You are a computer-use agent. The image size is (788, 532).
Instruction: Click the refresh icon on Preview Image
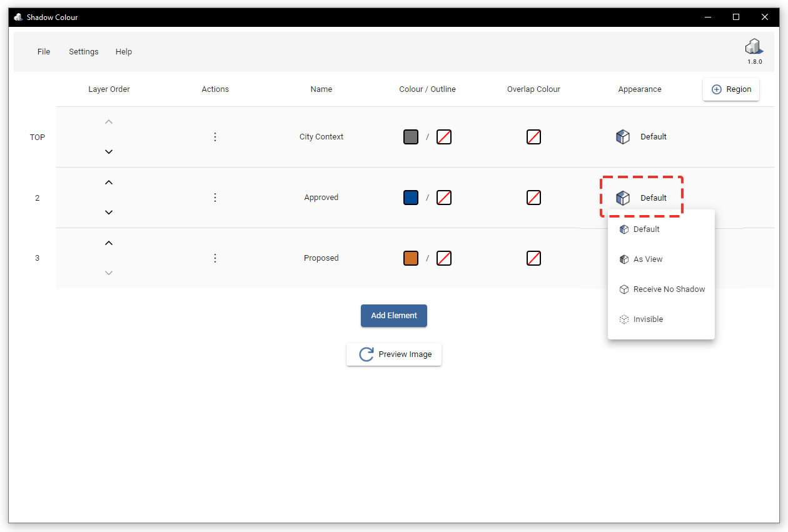coord(366,354)
